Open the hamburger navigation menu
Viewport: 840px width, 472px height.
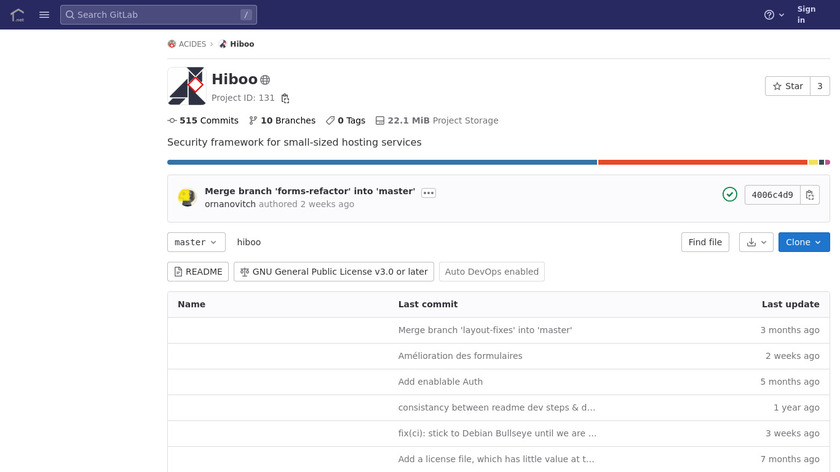44,15
